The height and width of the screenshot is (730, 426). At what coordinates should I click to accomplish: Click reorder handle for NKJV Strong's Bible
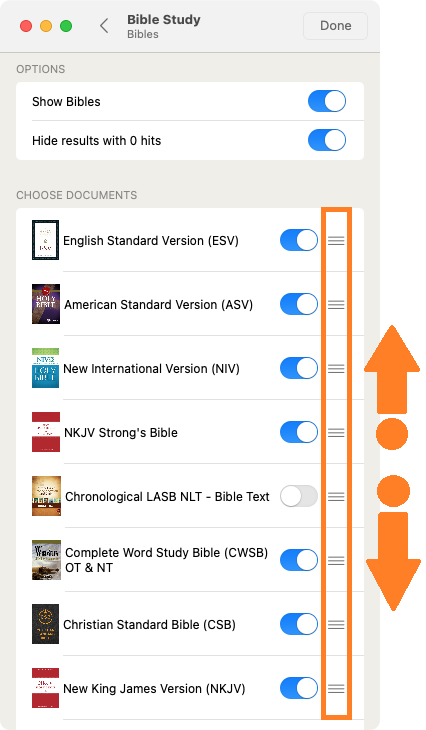coord(336,433)
